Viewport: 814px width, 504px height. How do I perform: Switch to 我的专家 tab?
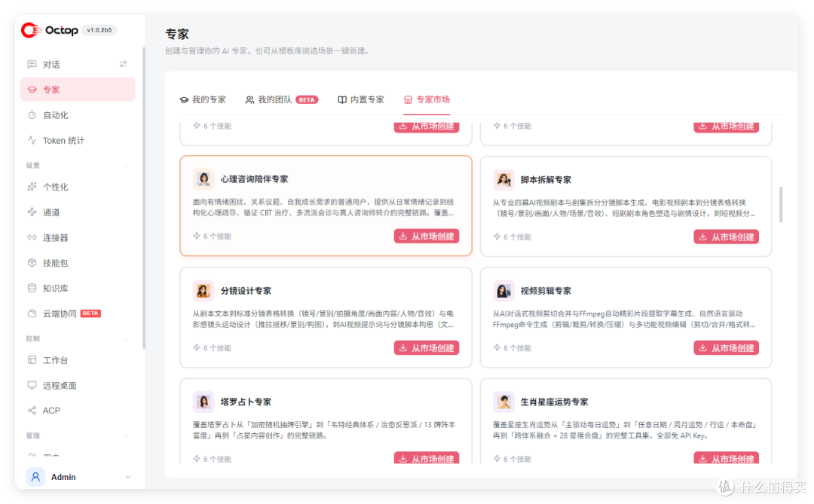coord(203,99)
